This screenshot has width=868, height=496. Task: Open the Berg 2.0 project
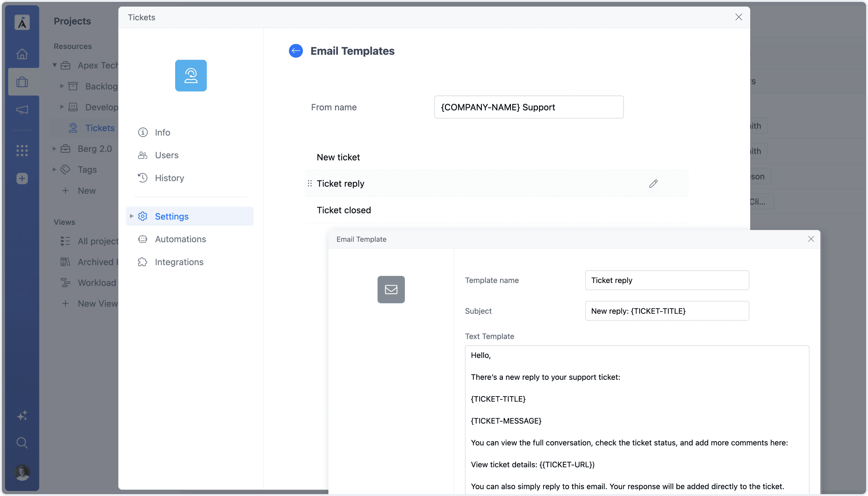[95, 148]
